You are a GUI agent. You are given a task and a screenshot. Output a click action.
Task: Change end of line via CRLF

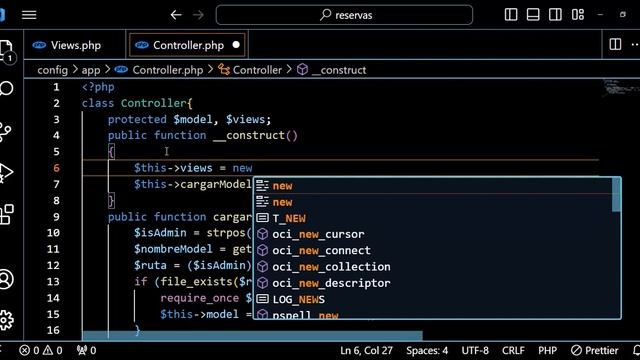(x=513, y=351)
